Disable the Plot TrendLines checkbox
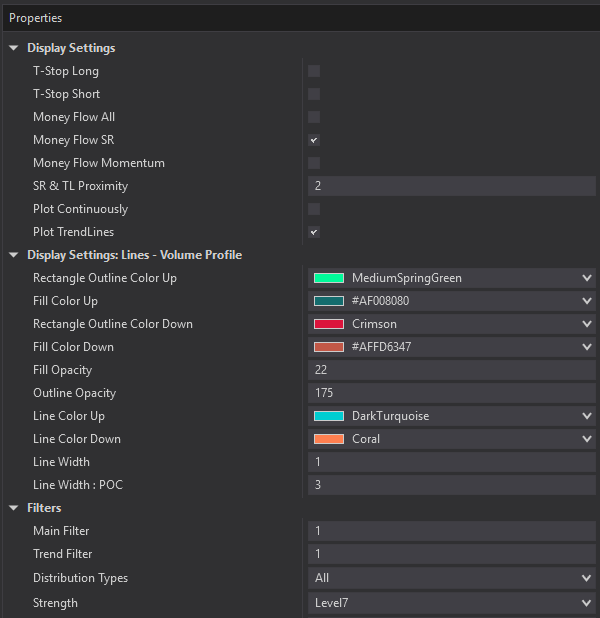The height and width of the screenshot is (618, 600). point(314,232)
